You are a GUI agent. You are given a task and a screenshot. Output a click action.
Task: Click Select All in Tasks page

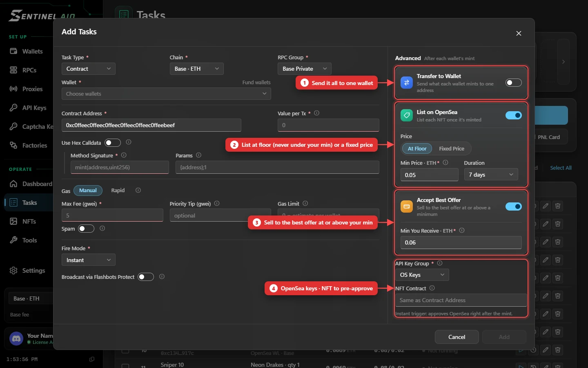[x=561, y=168]
